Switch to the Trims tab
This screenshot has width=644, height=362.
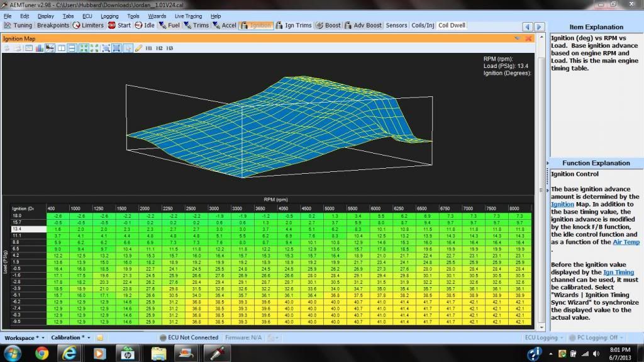coord(196,25)
